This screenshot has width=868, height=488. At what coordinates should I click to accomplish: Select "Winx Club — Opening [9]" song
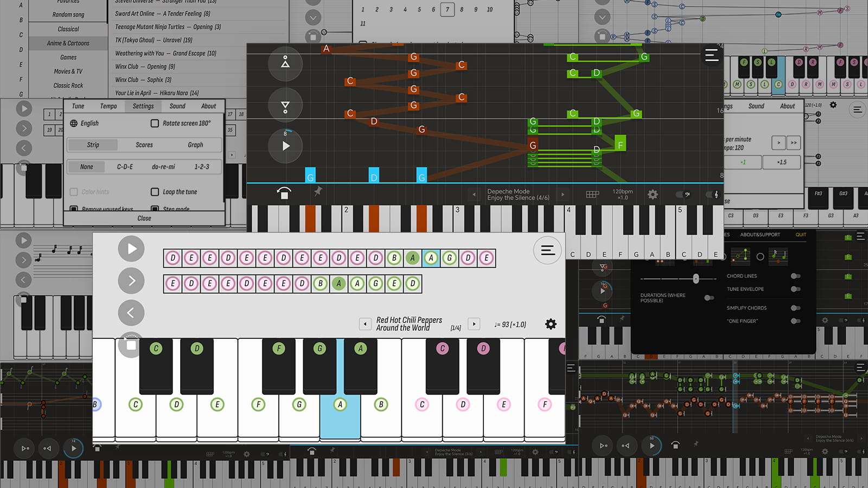point(145,67)
